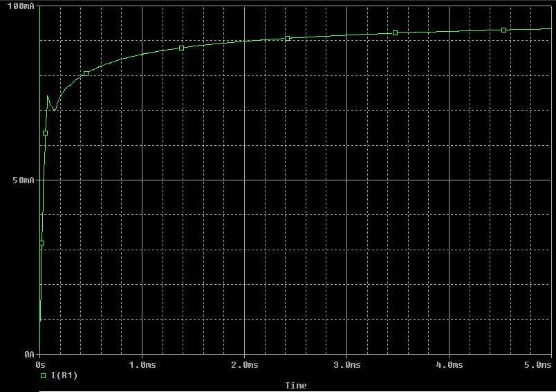Select trace marker square near 4.5ms
Image resolution: width=556 pixels, height=392 pixels.
[x=503, y=30]
